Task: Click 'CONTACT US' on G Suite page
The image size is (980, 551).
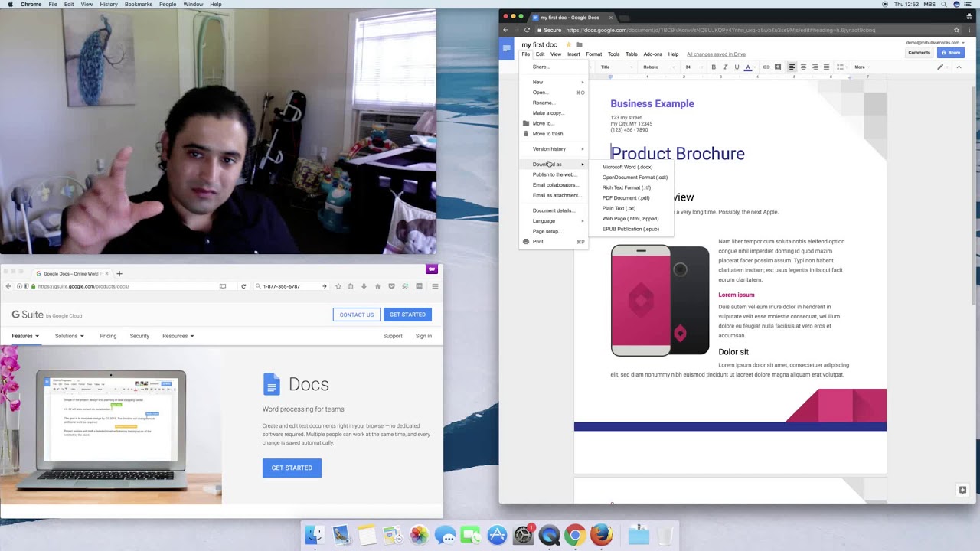Action: coord(357,315)
